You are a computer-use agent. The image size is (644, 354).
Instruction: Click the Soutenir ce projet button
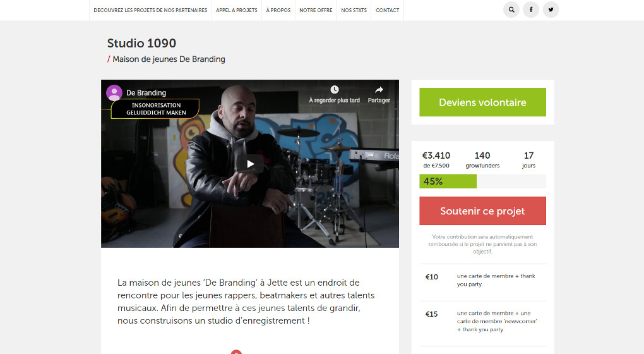point(482,211)
